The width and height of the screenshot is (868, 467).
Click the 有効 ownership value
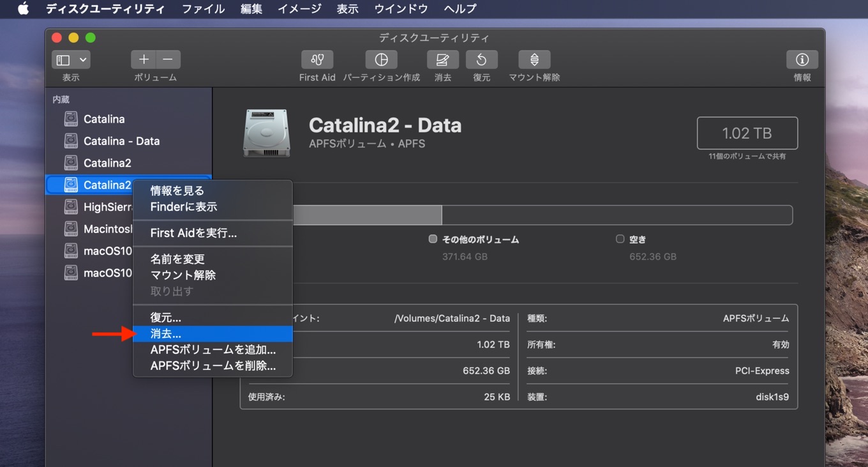point(781,344)
